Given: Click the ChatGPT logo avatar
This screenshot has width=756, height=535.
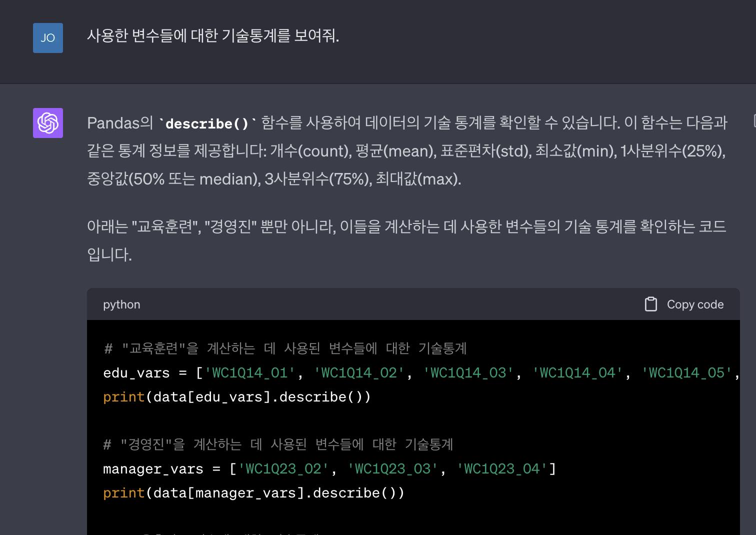Looking at the screenshot, I should [x=48, y=123].
